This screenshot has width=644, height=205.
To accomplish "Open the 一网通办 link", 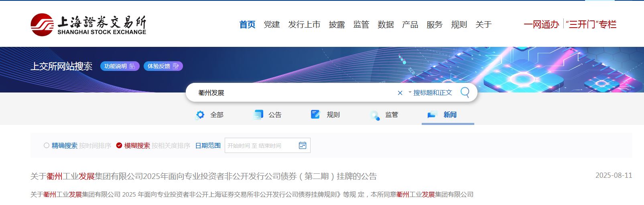I will click(x=541, y=24).
